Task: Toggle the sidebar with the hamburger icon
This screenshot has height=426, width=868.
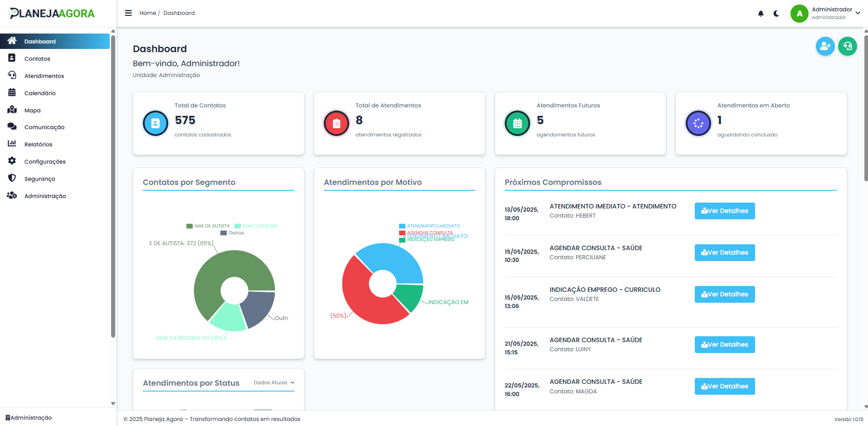Action: pos(128,13)
